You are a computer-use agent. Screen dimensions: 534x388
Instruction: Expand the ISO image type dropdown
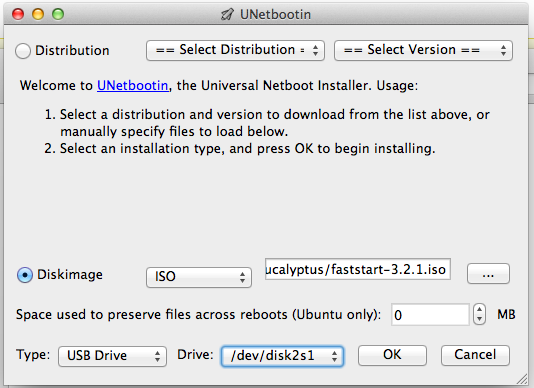[199, 277]
